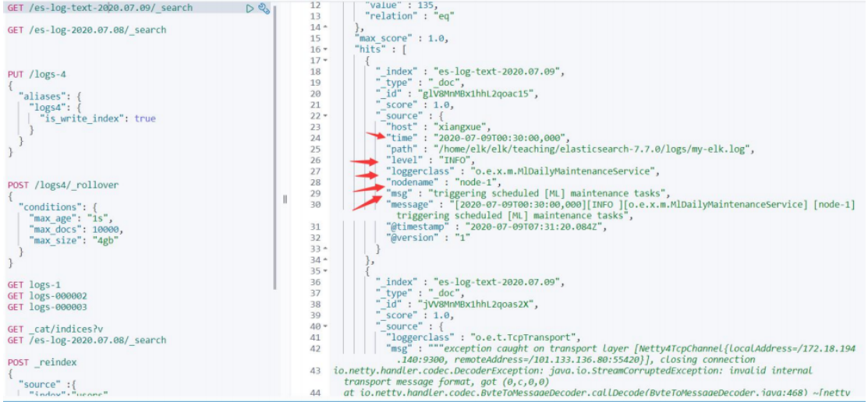
Task: Click the "max_score" : 1.0 response line
Action: coord(402,38)
